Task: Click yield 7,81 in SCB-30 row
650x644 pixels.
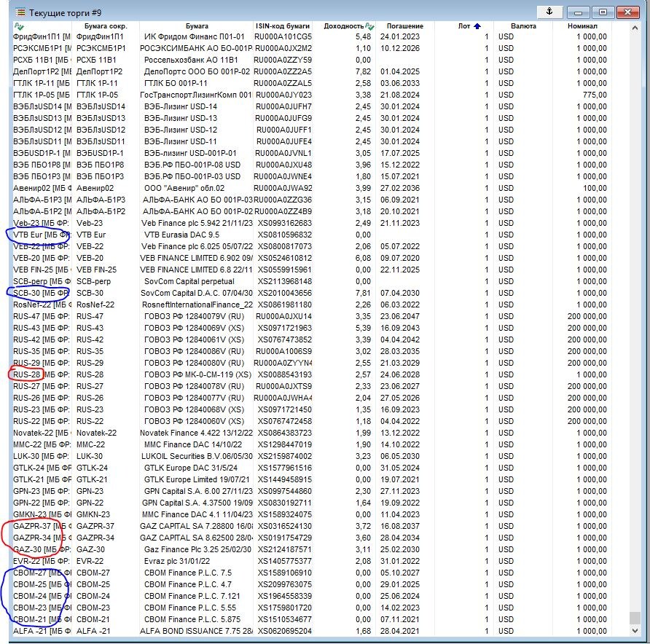Action: [x=363, y=293]
